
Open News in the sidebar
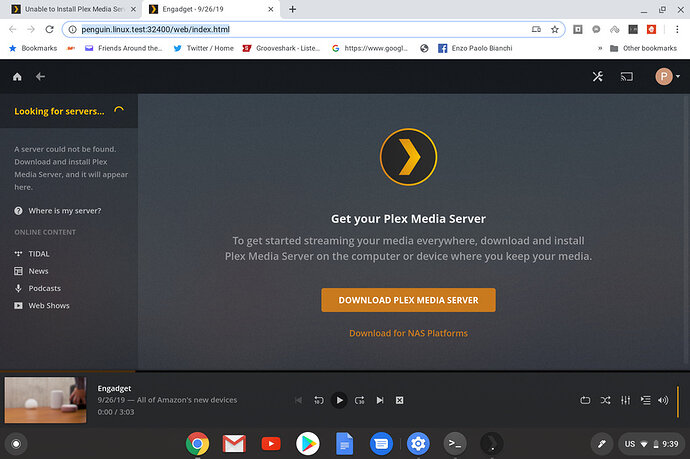coord(31,271)
